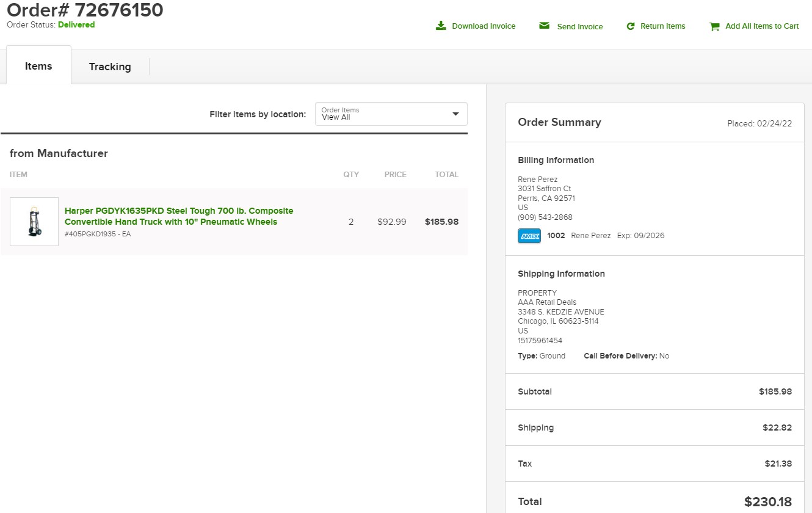
Task: Click the Send Invoice link text
Action: (x=580, y=26)
